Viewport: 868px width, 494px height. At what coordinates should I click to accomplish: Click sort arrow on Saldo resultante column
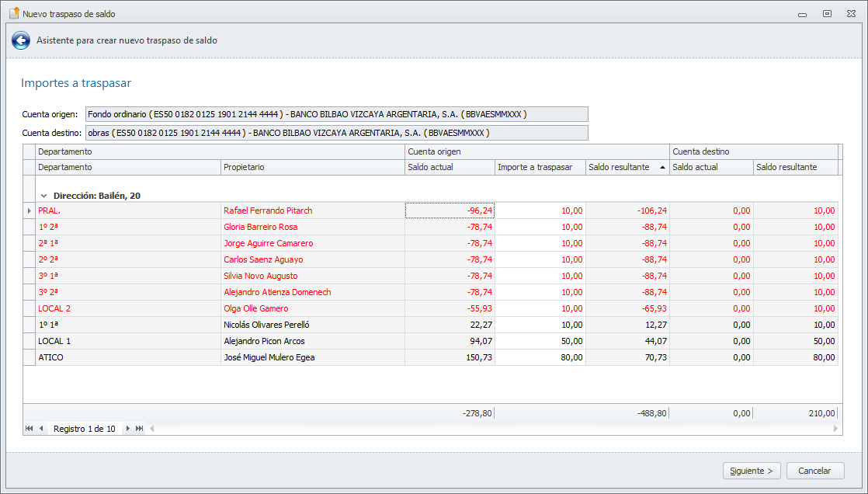point(662,167)
